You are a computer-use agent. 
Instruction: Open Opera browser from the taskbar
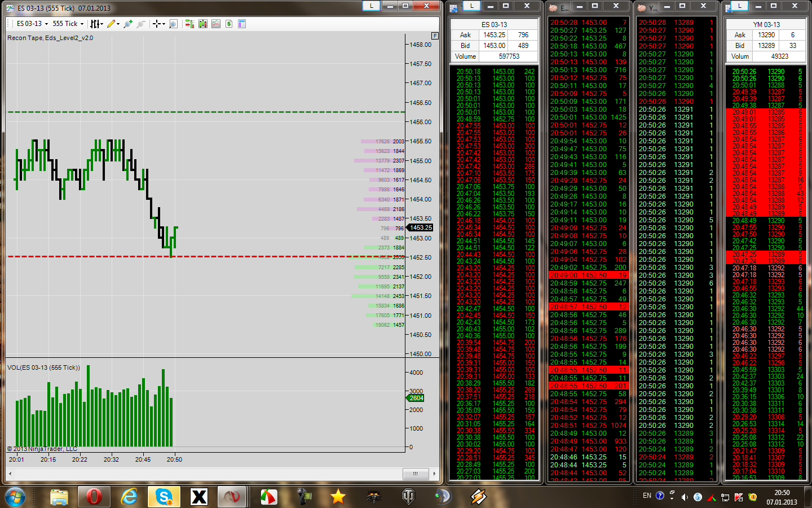coord(94,497)
